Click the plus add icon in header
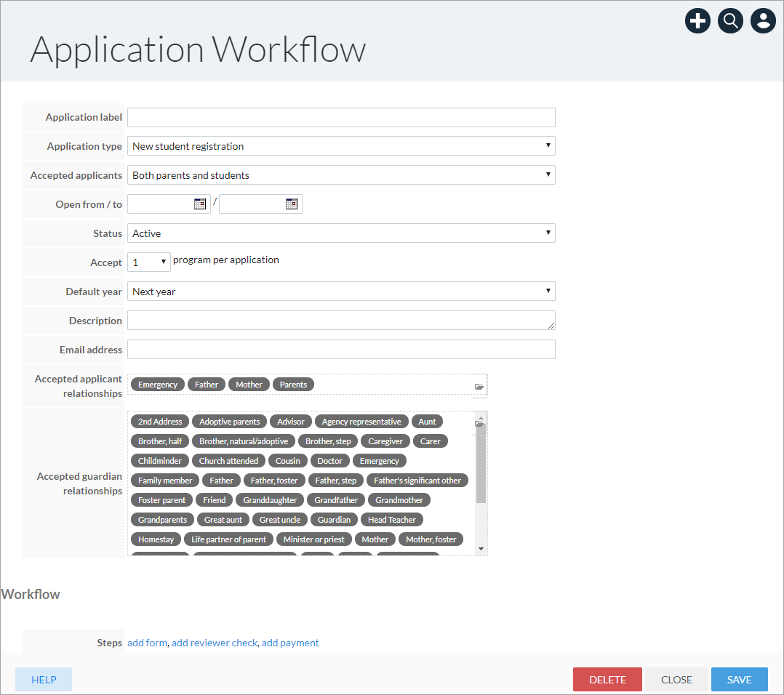This screenshot has height=695, width=784. click(x=697, y=21)
